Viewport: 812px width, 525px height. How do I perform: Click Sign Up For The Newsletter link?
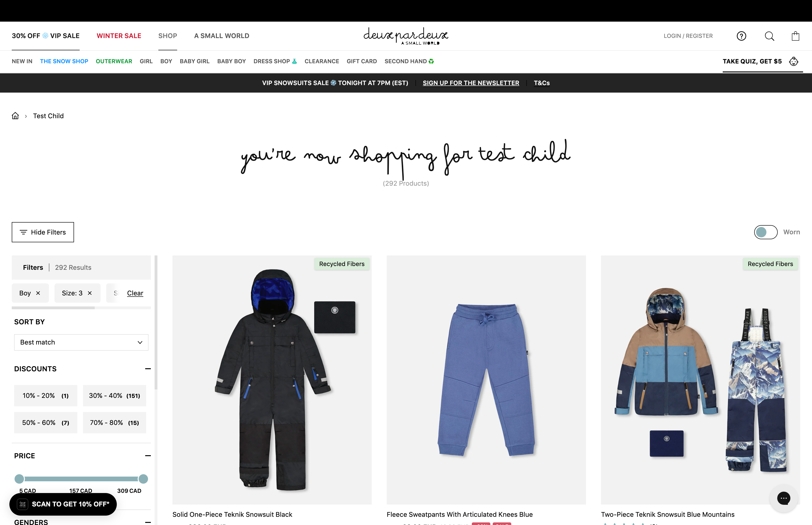[x=471, y=83]
